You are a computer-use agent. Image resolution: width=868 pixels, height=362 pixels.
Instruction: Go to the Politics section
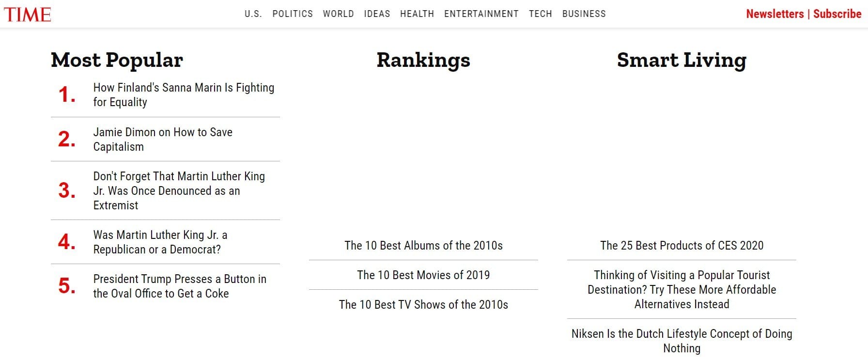pos(293,14)
